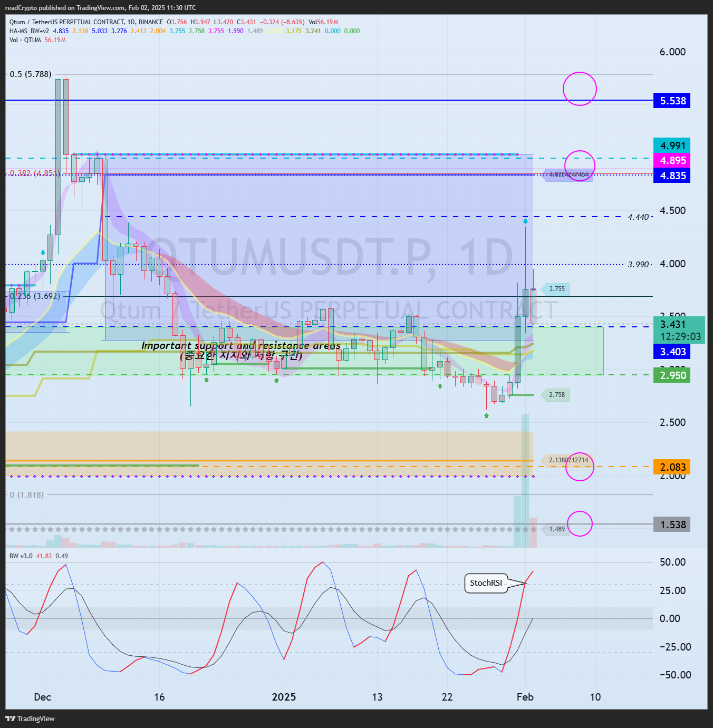Click the '13' date on the time axis
Screen dimensions: 713x728
coord(377,697)
